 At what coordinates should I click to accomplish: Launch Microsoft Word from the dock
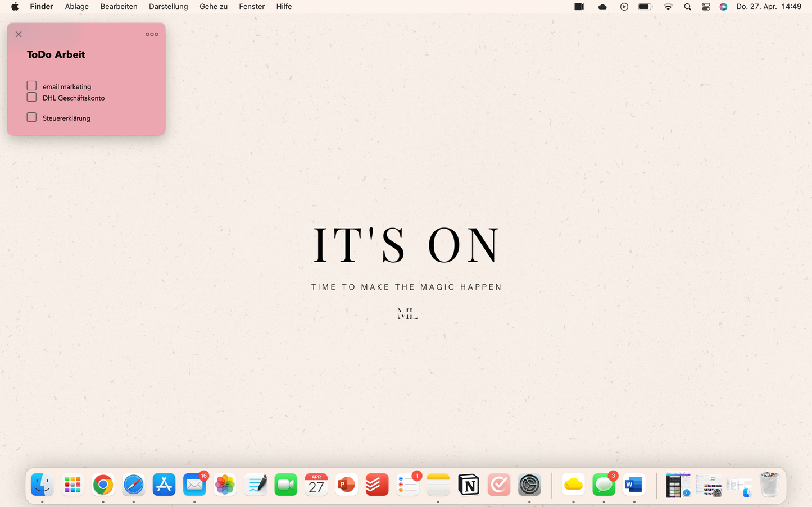634,485
